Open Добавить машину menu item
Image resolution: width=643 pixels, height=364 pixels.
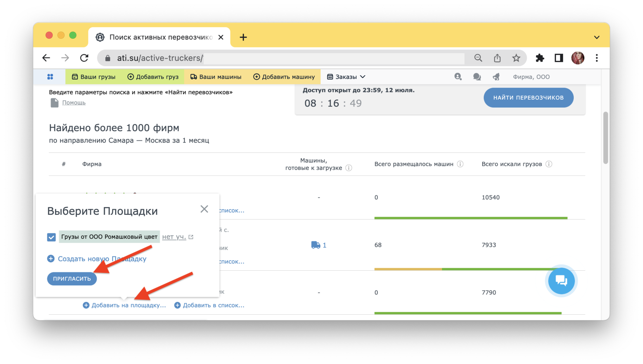(x=284, y=77)
